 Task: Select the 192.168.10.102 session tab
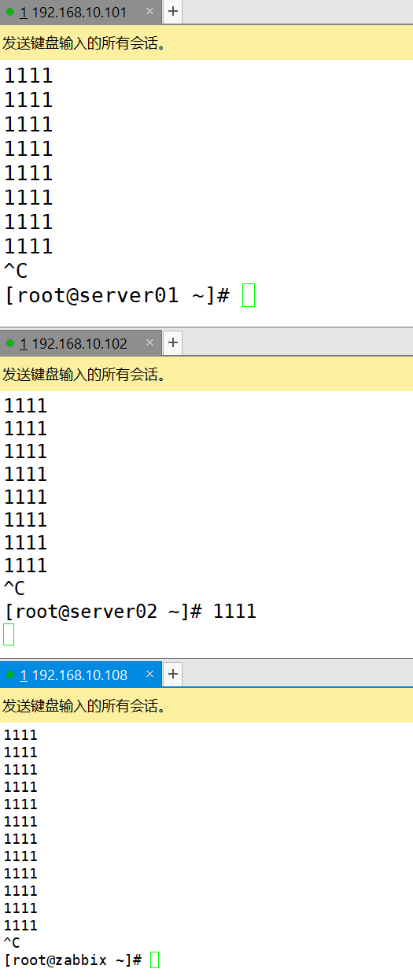pos(80,343)
